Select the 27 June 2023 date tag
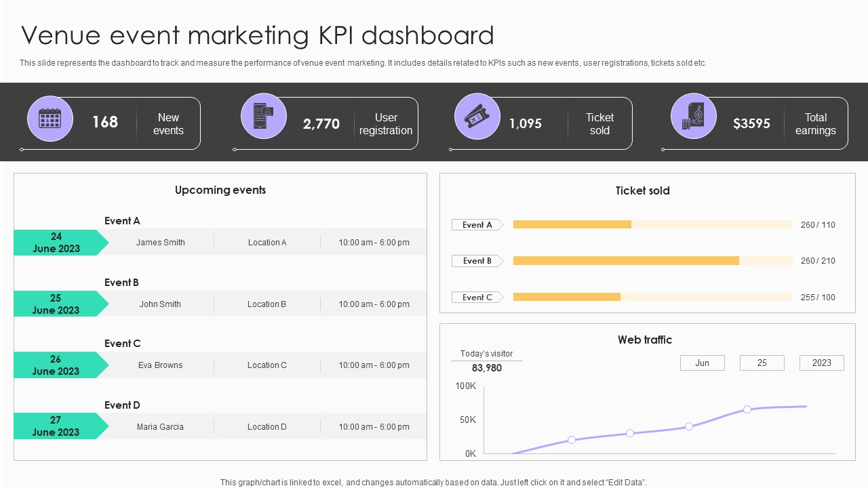This screenshot has width=868, height=488. (x=61, y=426)
